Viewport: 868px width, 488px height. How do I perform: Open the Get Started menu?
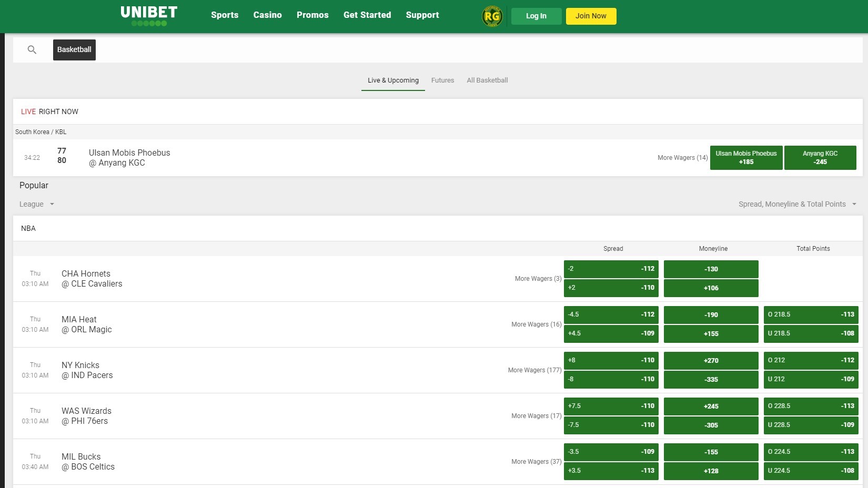[x=367, y=15]
